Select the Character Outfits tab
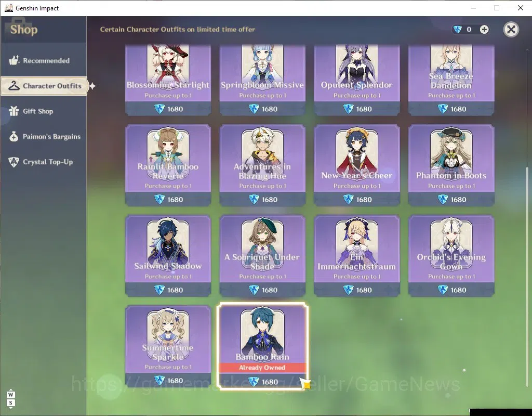 [44, 86]
